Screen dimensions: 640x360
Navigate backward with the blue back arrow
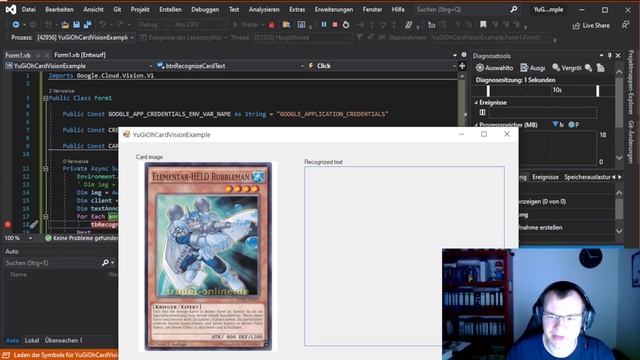(16, 25)
